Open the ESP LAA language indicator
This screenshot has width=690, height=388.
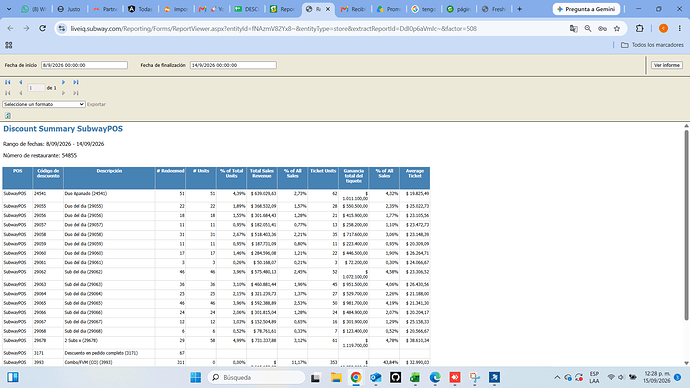click(x=595, y=377)
